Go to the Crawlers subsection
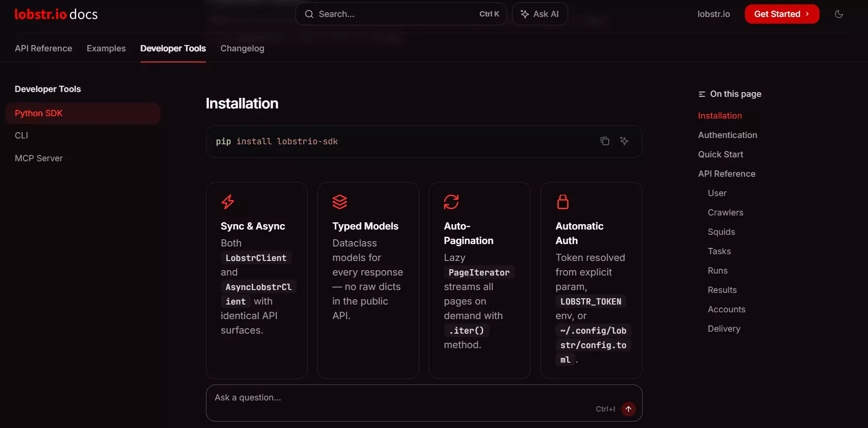Image resolution: width=868 pixels, height=428 pixels. [725, 213]
